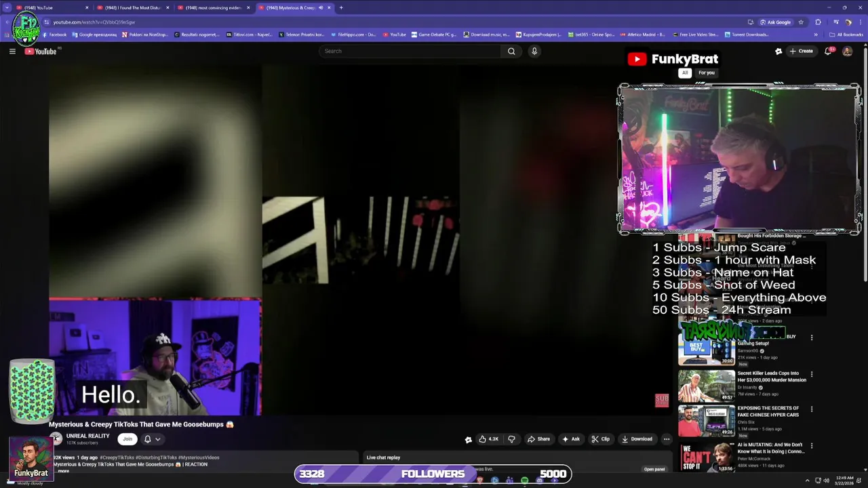
Task: Open the notification bell dropdown for channel
Action: point(152,439)
